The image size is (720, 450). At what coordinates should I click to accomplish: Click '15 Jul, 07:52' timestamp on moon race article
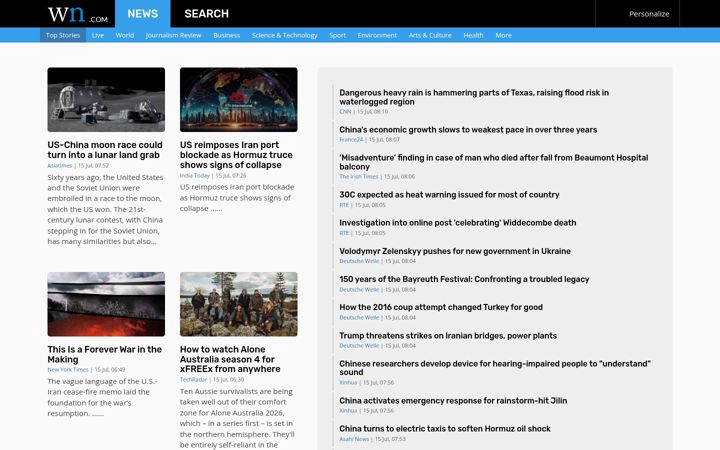click(x=93, y=166)
